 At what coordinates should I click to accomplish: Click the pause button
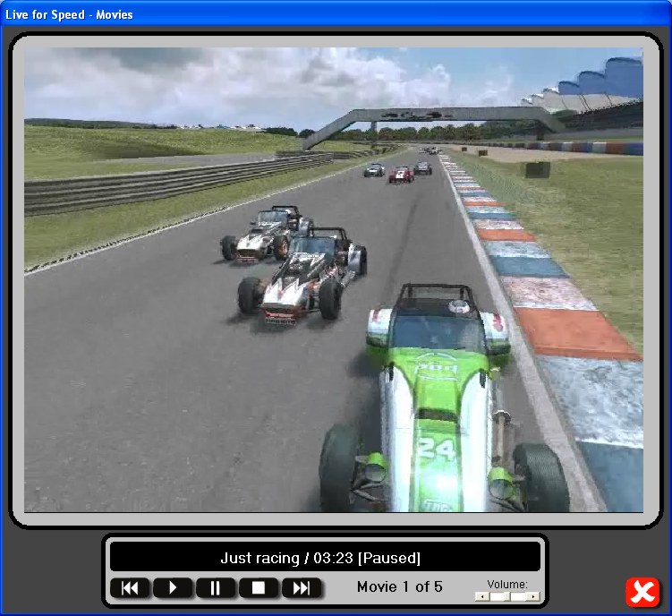pyautogui.click(x=216, y=587)
